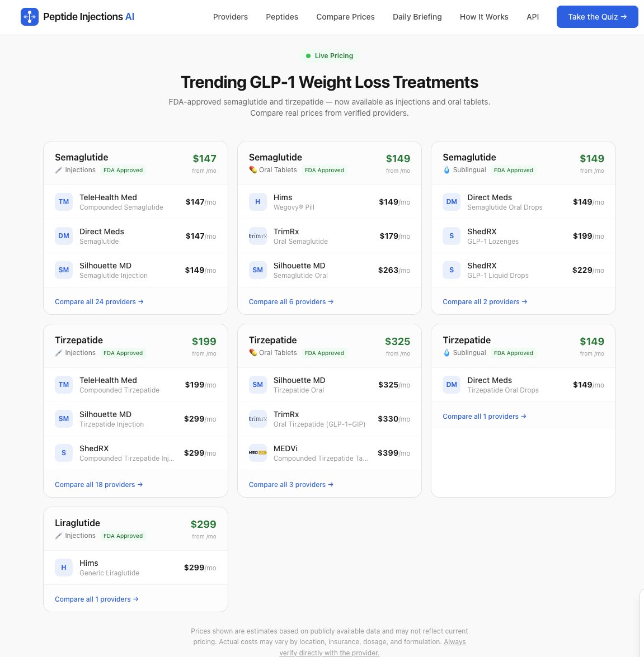Click the Take the Quiz button

(x=597, y=17)
